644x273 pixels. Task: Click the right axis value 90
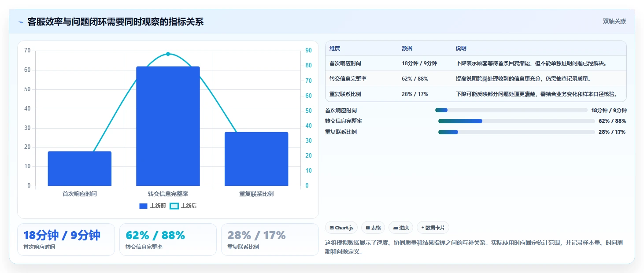click(x=308, y=51)
